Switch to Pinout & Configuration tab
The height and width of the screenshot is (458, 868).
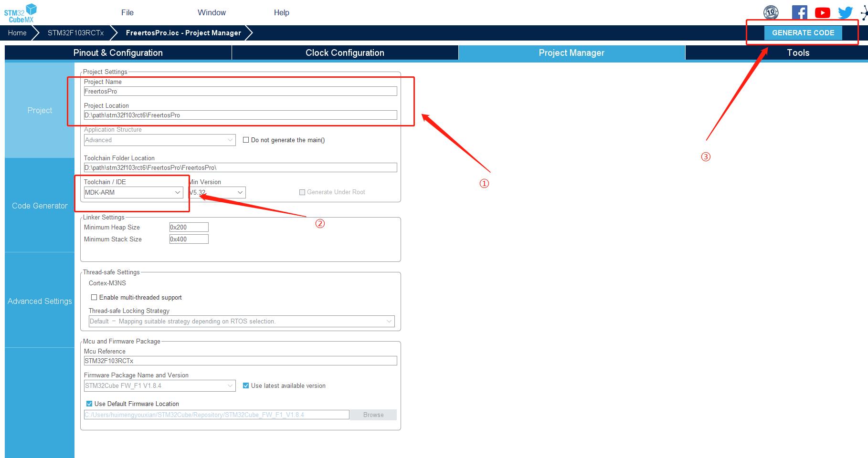118,52
